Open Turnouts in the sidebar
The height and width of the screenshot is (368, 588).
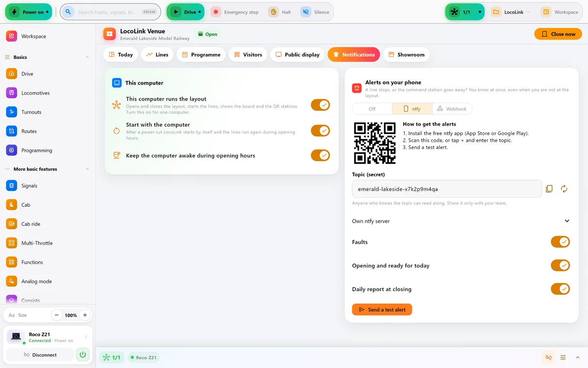click(48, 112)
